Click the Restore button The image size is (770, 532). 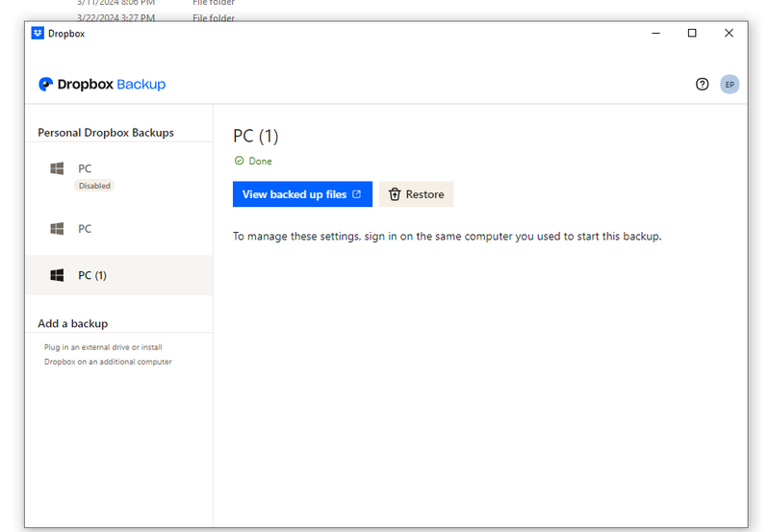point(416,194)
